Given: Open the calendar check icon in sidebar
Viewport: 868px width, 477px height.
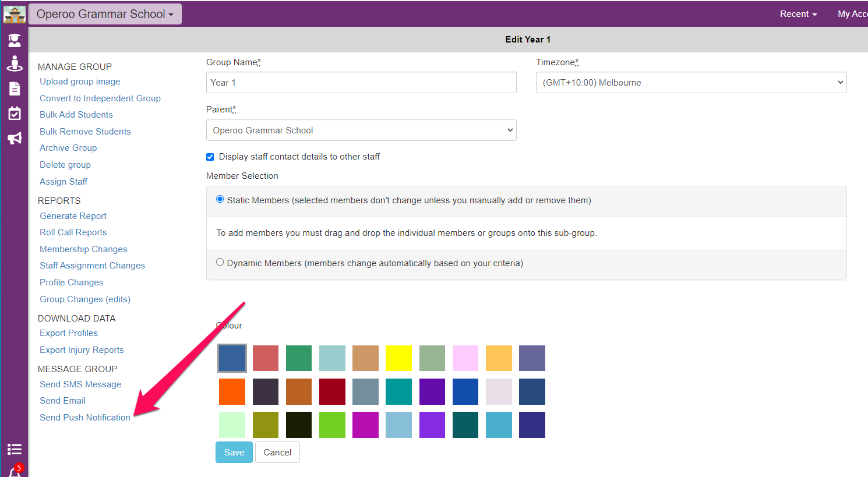Looking at the screenshot, I should coord(14,114).
